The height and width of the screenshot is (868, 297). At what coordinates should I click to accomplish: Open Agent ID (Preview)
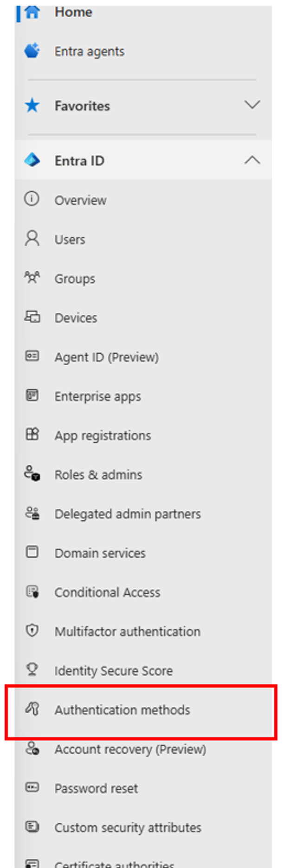[107, 357]
